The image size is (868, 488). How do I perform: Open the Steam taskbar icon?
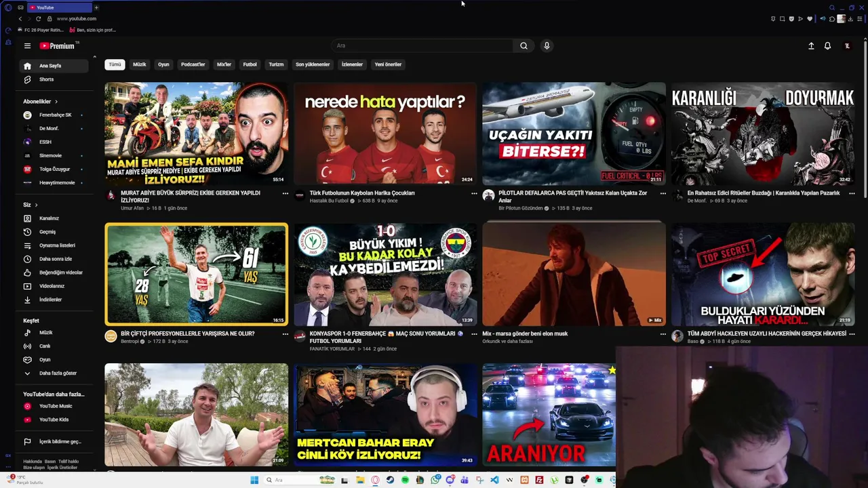pyautogui.click(x=390, y=480)
